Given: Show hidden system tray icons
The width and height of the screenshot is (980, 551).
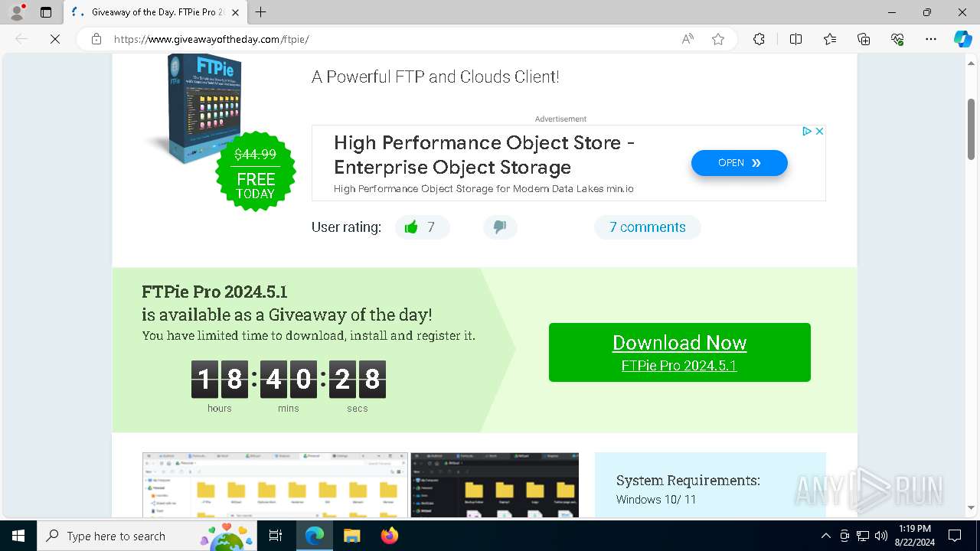Looking at the screenshot, I should click(825, 536).
